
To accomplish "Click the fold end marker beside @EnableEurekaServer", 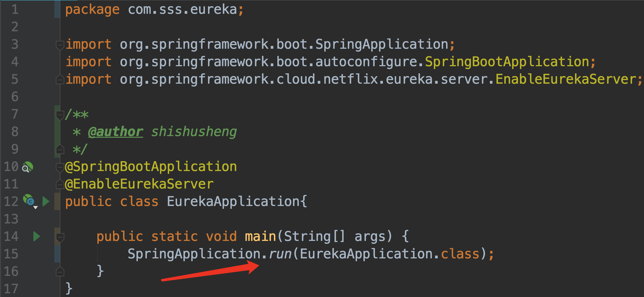I will coord(60,184).
